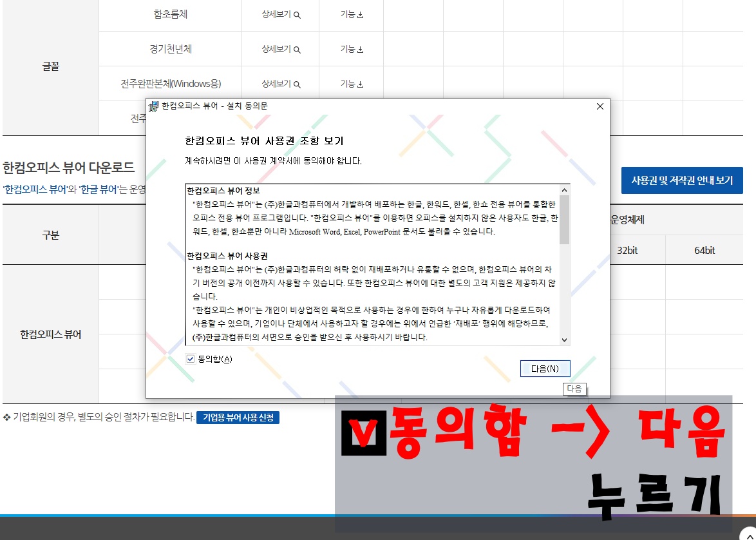Click the 전주완판본체(Windows용) font name cell
The image size is (756, 540).
(170, 84)
